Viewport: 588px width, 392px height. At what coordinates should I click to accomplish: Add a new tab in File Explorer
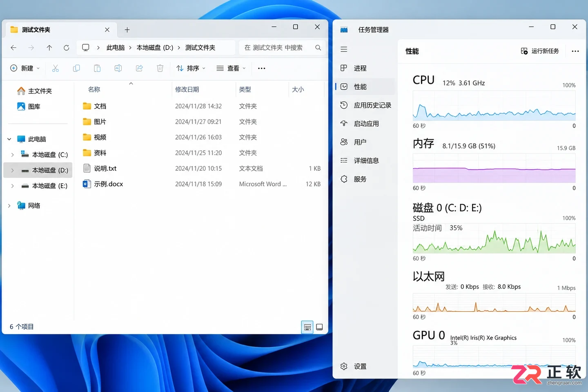(127, 30)
